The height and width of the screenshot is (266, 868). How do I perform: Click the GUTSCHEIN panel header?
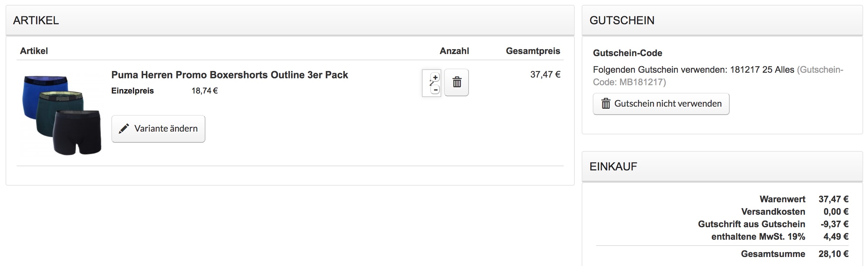click(x=622, y=20)
